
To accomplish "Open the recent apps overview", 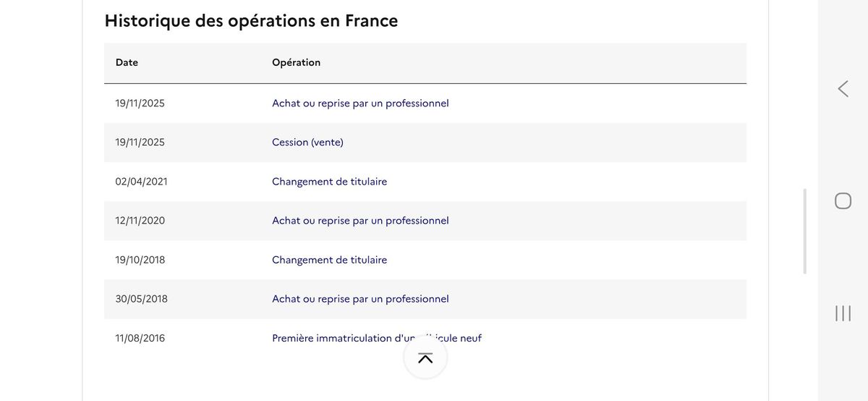I will click(843, 313).
